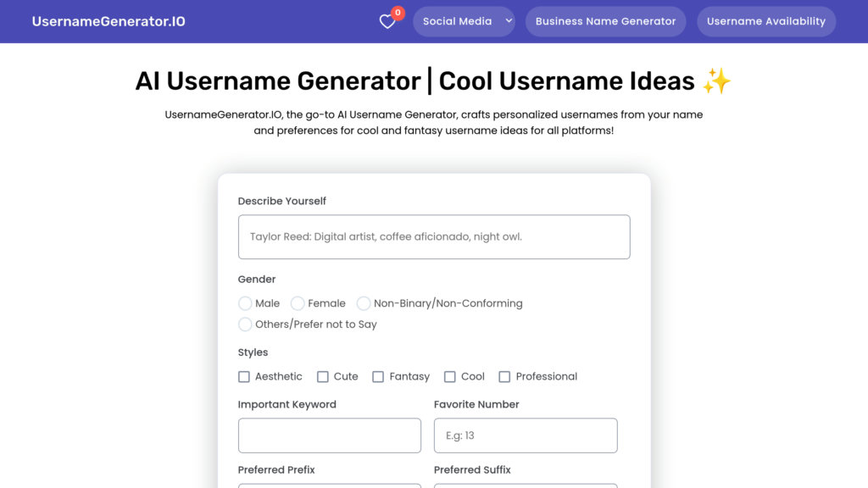This screenshot has height=488, width=868.
Task: Focus the Important Keyword field
Action: pos(329,435)
